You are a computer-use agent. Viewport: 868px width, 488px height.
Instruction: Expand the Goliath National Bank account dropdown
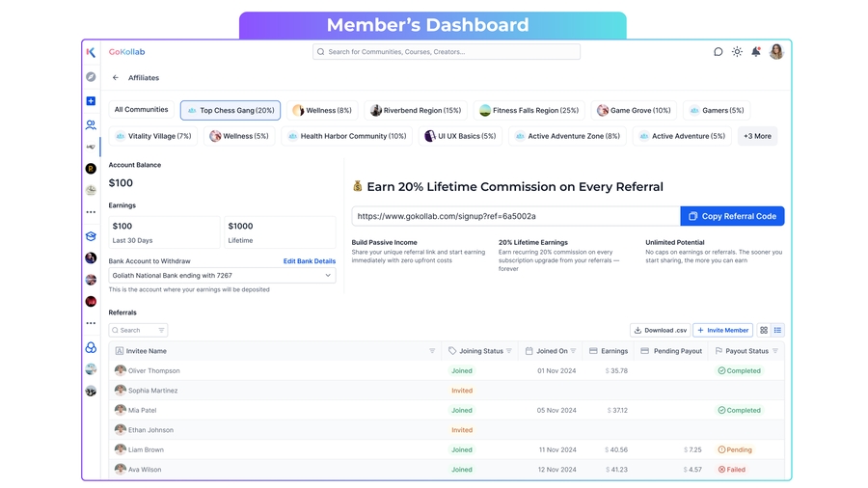(x=327, y=276)
